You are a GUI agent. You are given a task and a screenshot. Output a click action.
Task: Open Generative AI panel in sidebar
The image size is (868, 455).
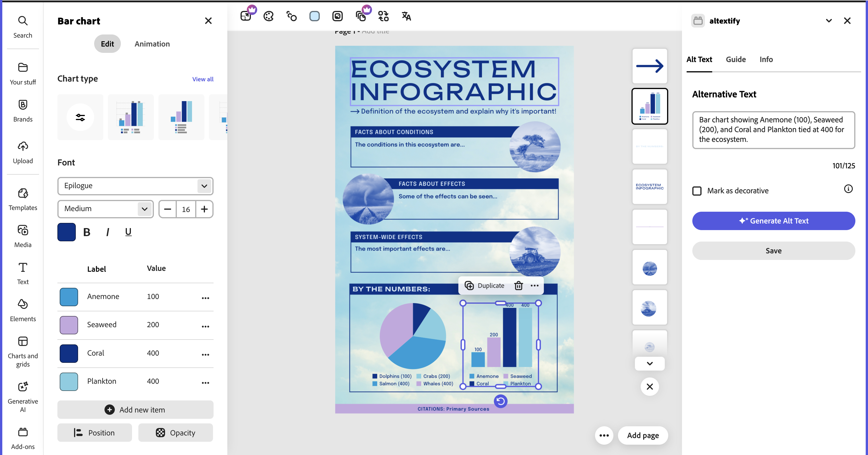[23, 396]
